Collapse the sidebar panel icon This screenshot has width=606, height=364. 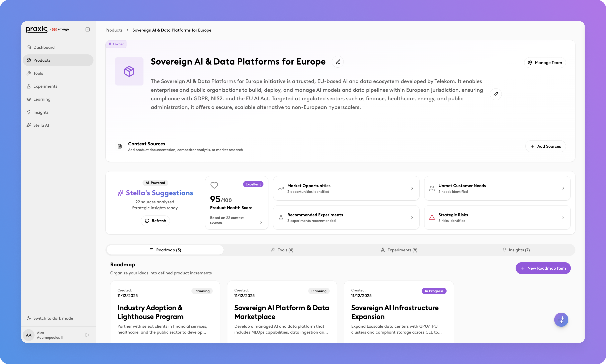(x=88, y=29)
